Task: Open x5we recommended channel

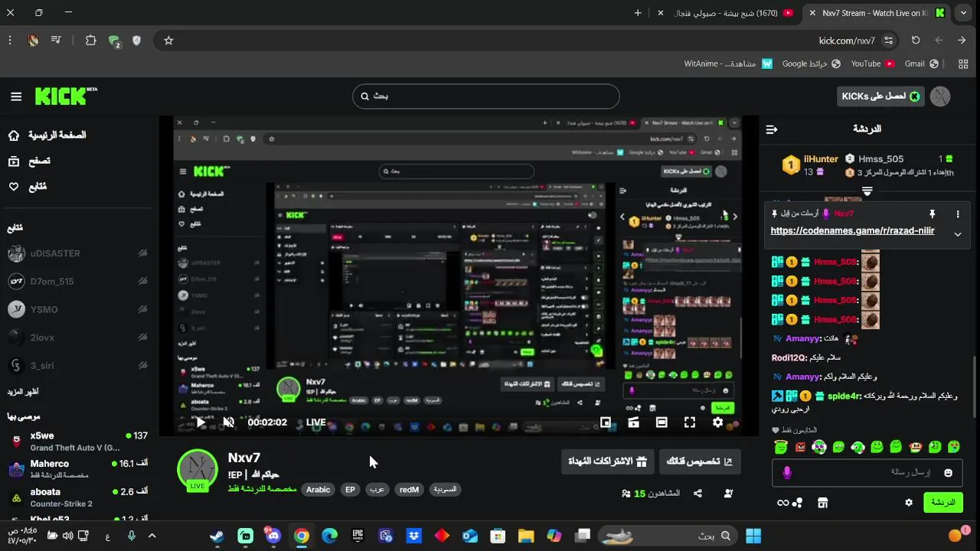Action: [77, 441]
